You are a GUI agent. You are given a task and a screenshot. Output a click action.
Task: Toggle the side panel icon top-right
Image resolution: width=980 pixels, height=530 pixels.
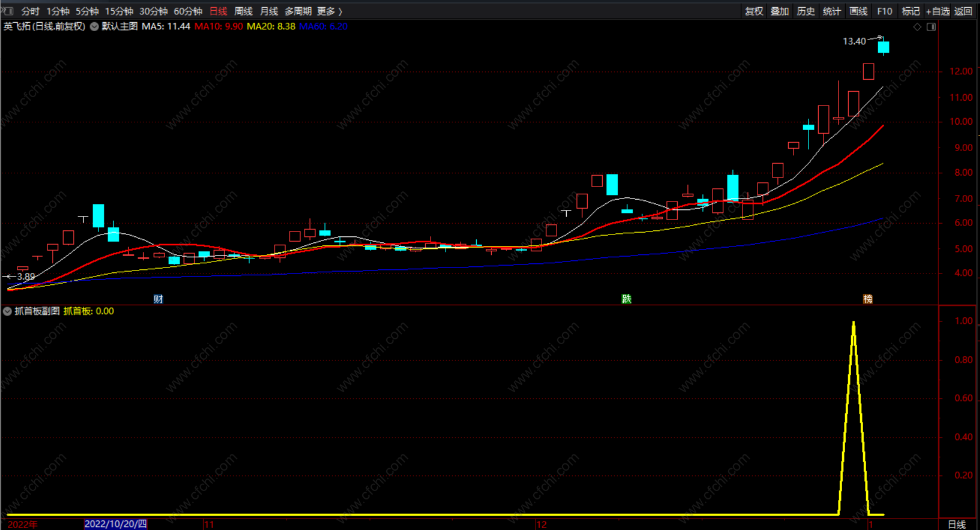tap(931, 27)
